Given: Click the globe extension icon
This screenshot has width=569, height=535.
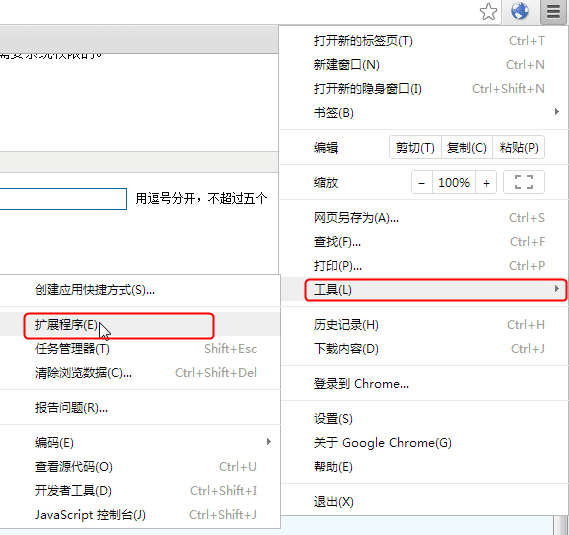Looking at the screenshot, I should (520, 11).
